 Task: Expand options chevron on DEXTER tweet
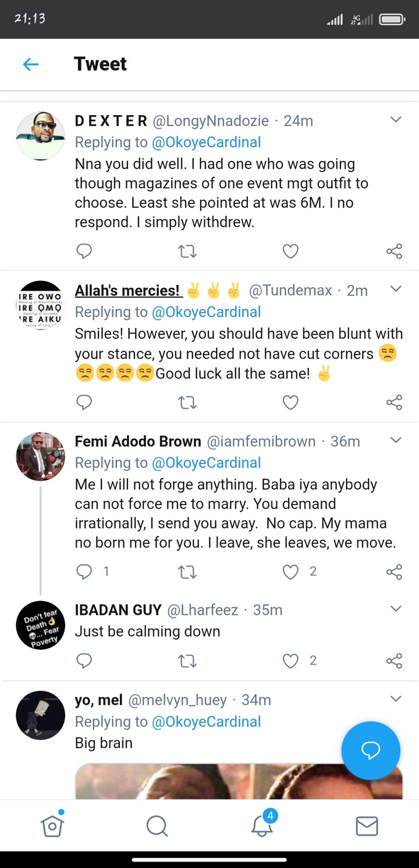(x=396, y=120)
